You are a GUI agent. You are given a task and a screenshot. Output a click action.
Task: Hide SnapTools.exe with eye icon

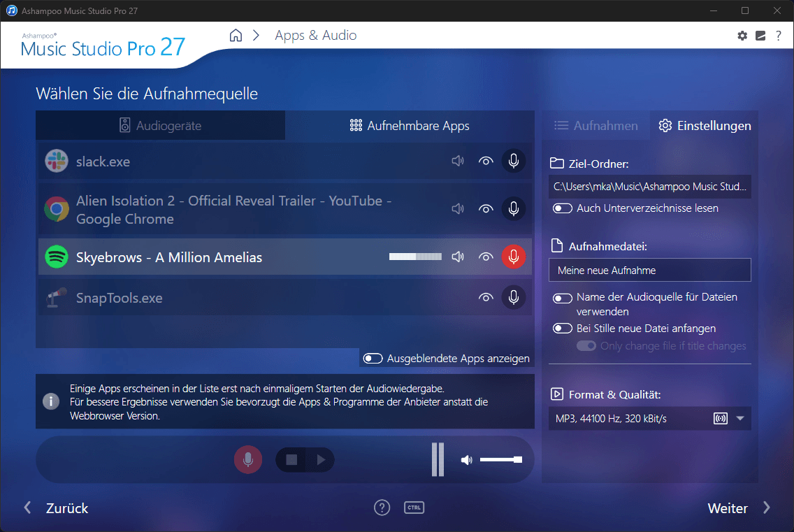tap(486, 297)
